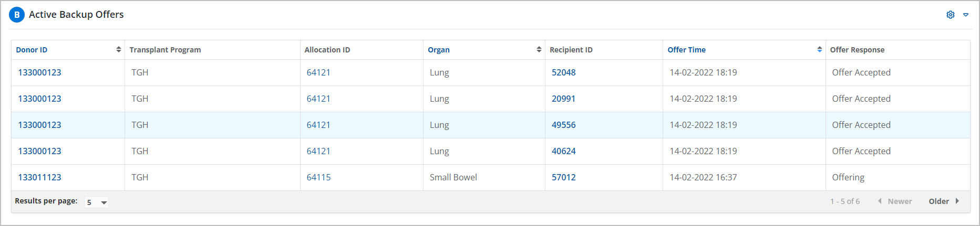Open recipient ID 20991 link
980x226 pixels.
coord(563,99)
